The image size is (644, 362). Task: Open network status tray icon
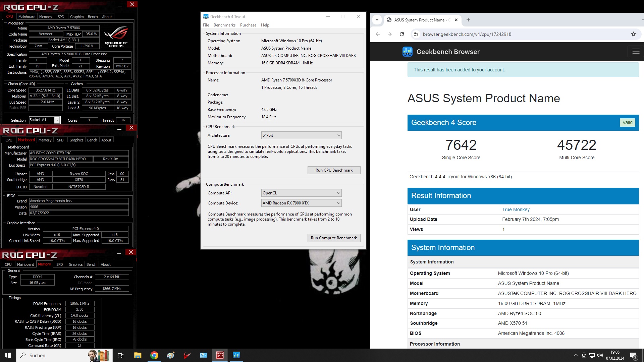coord(592,355)
